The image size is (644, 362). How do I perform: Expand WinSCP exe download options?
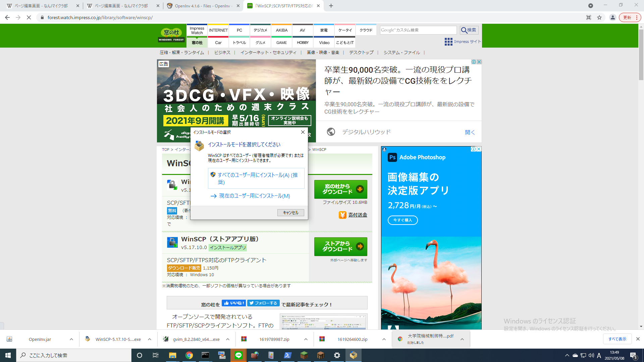click(150, 339)
